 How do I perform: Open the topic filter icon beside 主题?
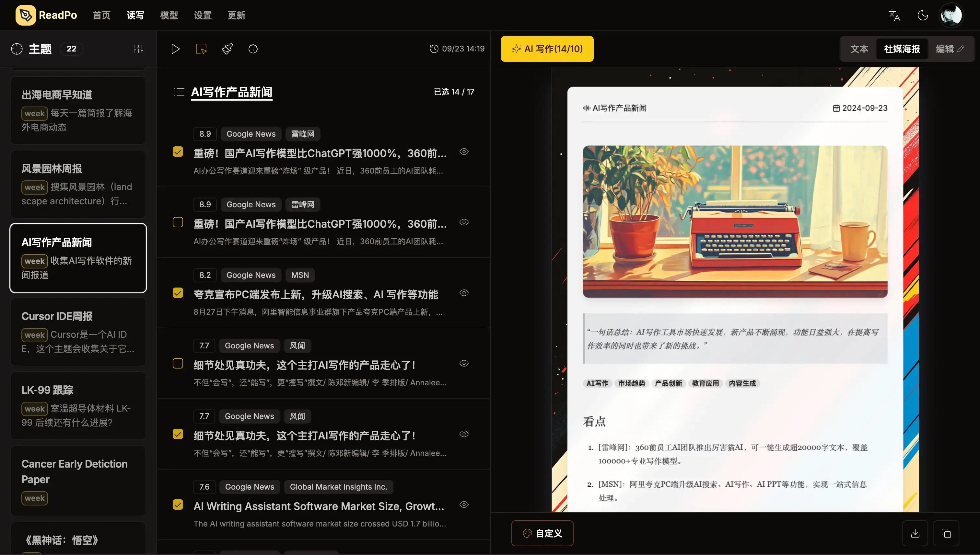pos(138,49)
